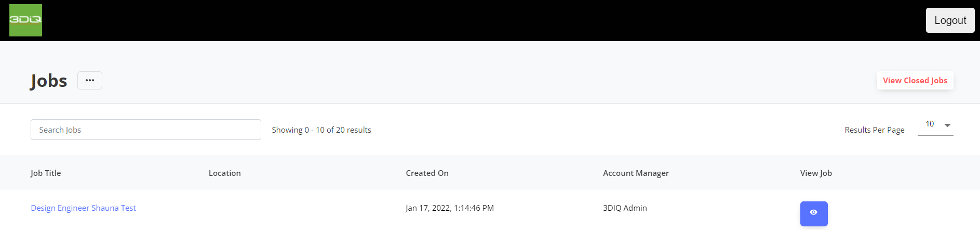The width and height of the screenshot is (980, 230).
Task: View job with the eye icon button
Action: pyautogui.click(x=814, y=214)
